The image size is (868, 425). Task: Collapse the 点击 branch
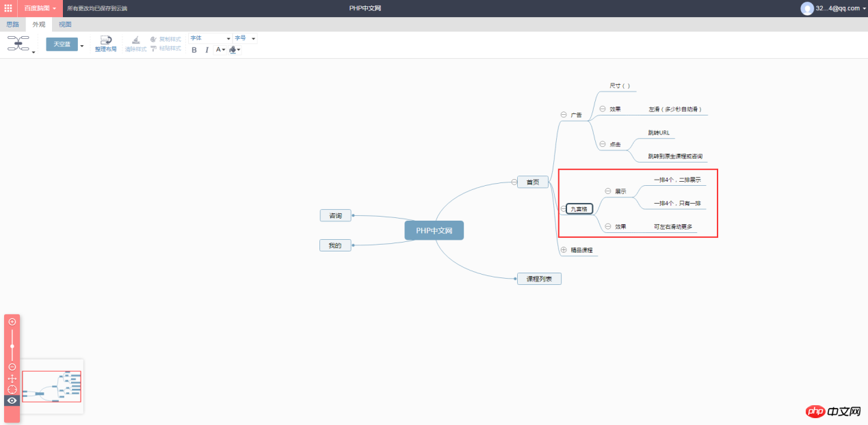(x=603, y=144)
